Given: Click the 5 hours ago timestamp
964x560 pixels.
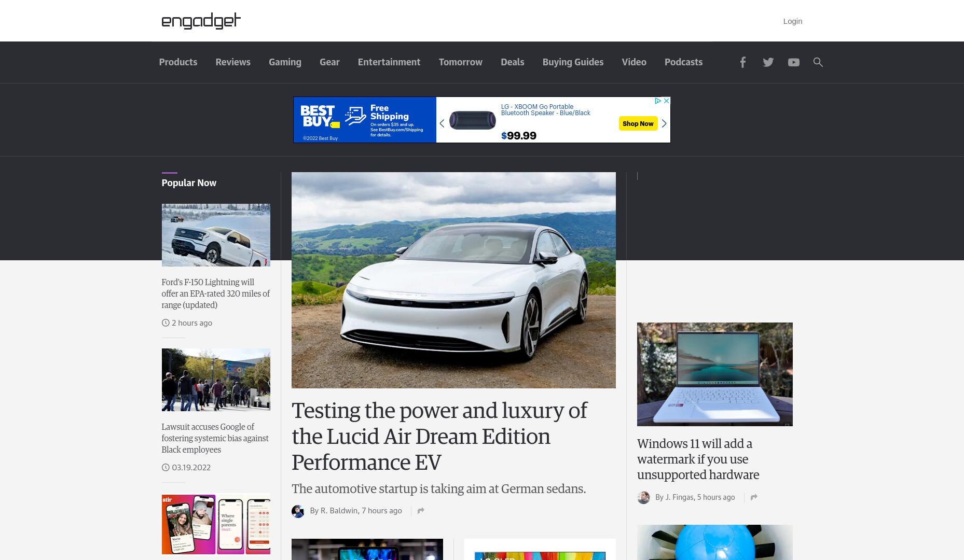Looking at the screenshot, I should point(716,497).
